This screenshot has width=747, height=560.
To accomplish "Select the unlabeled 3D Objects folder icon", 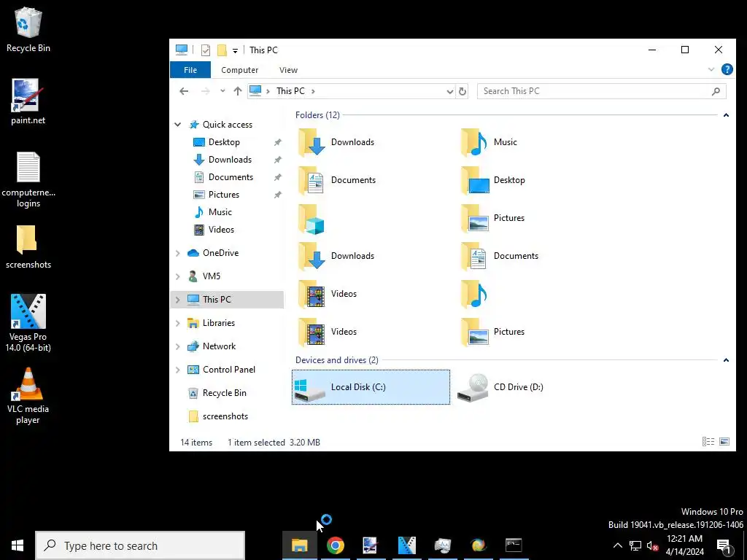I will [x=311, y=219].
